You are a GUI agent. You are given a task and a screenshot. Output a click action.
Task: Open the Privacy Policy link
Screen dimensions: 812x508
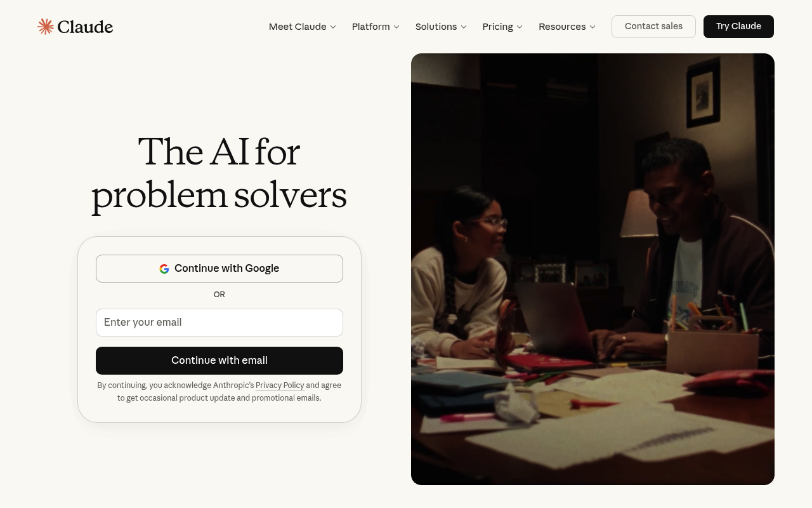click(x=280, y=385)
